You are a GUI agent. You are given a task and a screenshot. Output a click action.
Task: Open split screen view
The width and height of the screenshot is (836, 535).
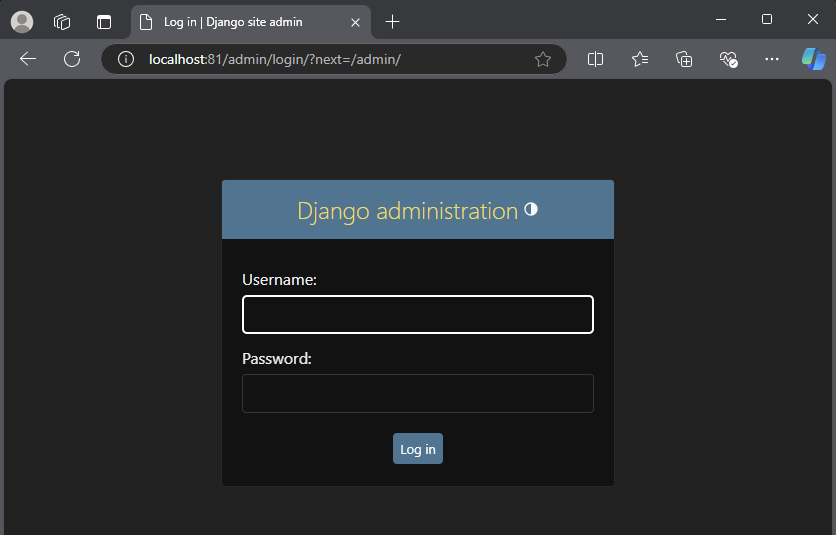pos(595,59)
